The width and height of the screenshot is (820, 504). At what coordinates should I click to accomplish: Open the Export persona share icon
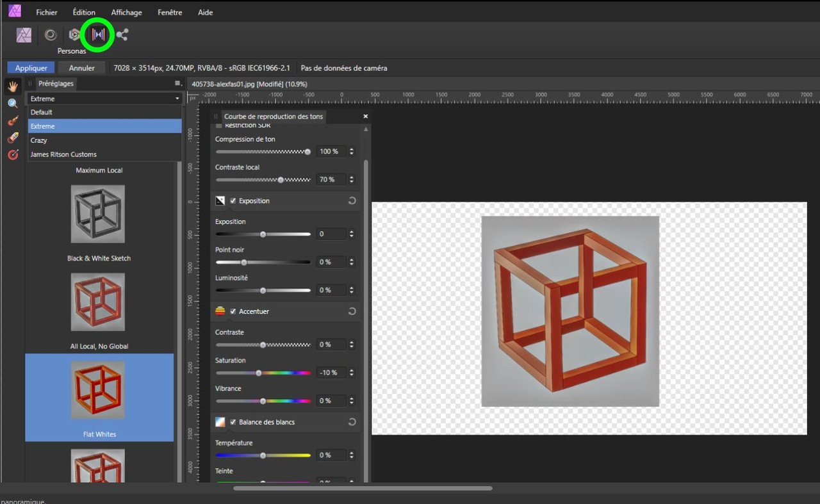(x=122, y=35)
